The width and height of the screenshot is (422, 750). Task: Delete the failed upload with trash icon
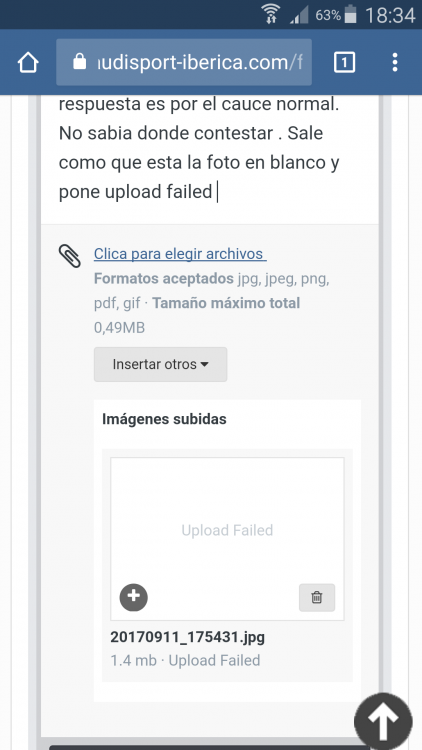point(317,597)
